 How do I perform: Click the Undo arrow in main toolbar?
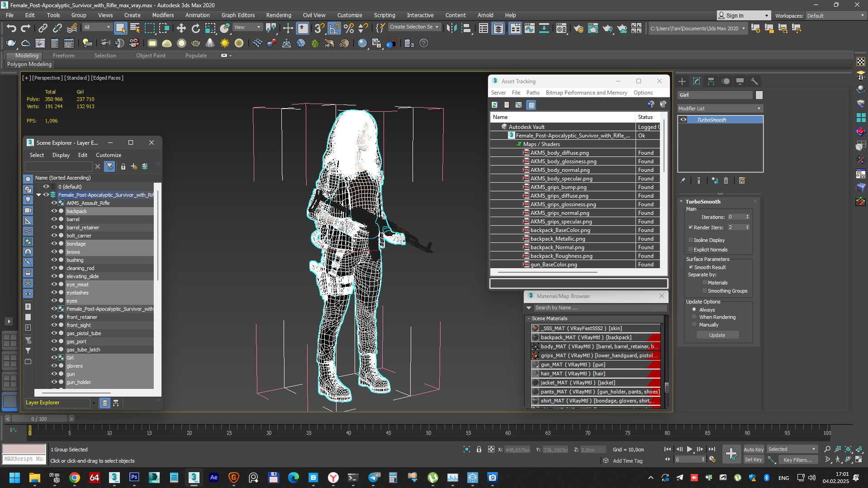coord(11,28)
